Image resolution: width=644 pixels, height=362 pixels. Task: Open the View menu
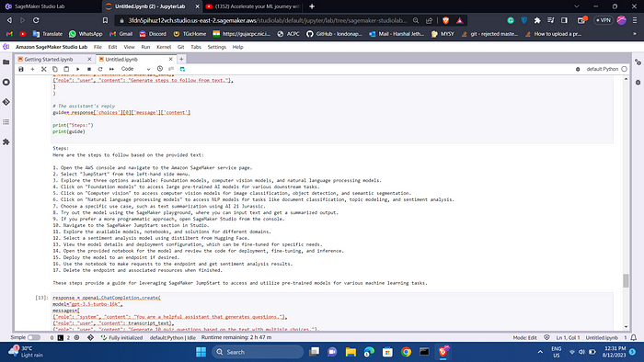[130, 47]
